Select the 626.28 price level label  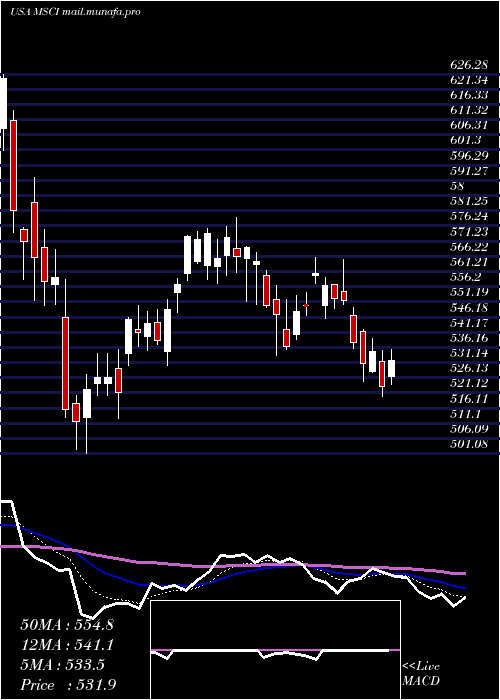point(469,65)
